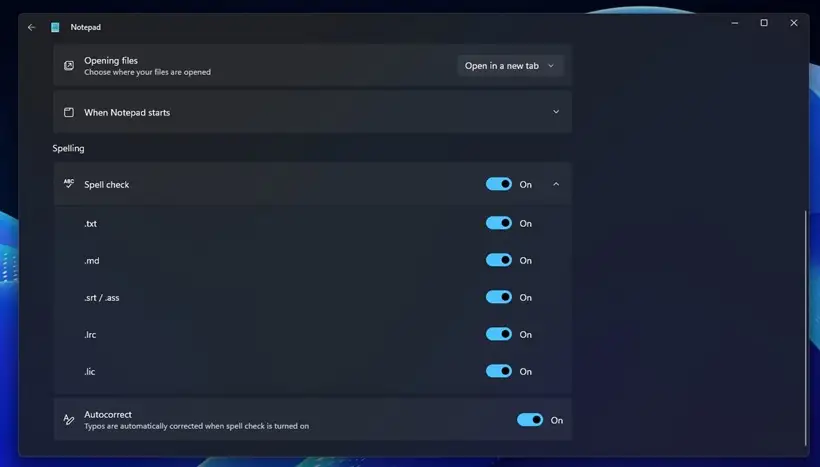
Task: Disable spell check for .txt files
Action: (x=498, y=223)
